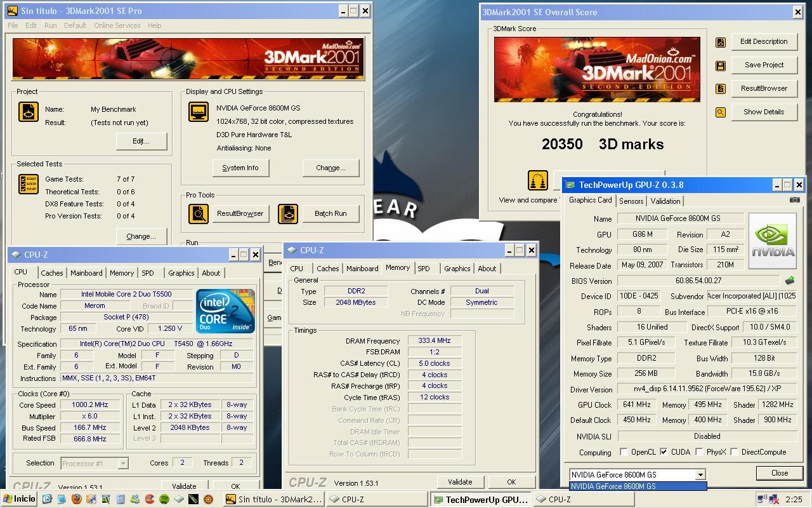812x508 pixels.
Task: Open the Run menu in 3DMark2001
Action: [50, 25]
